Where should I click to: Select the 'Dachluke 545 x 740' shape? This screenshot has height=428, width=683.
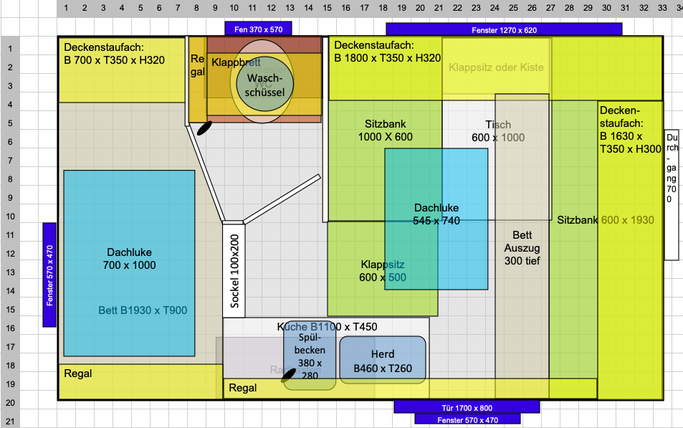click(436, 219)
